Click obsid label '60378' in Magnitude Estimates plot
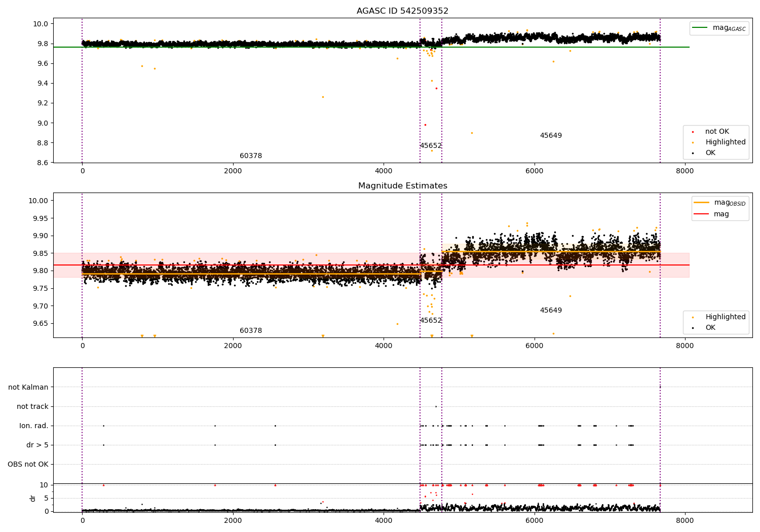The height and width of the screenshot is (532, 760). [251, 331]
